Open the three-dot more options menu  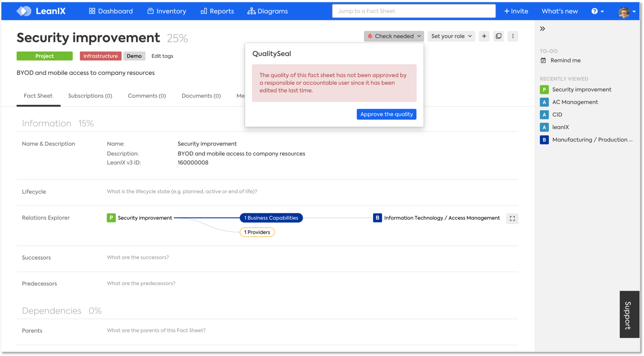513,36
